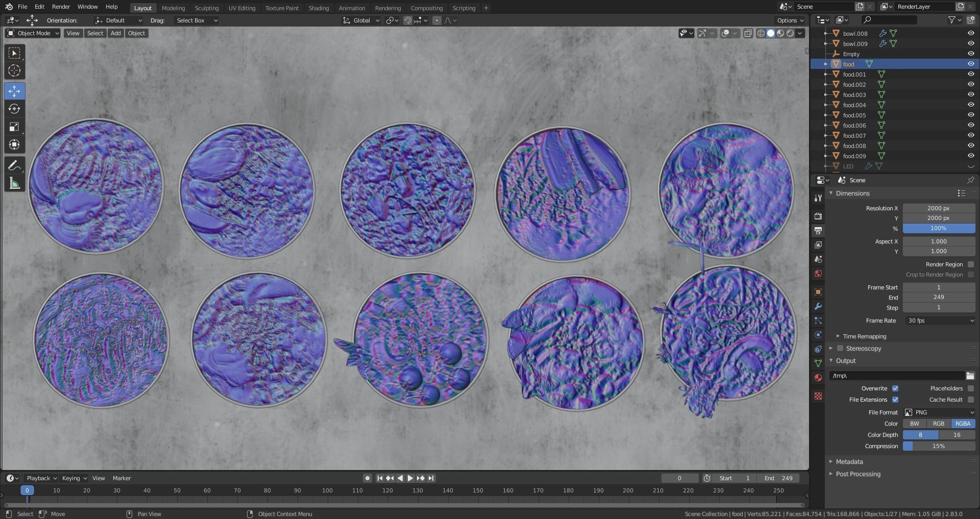Image resolution: width=980 pixels, height=519 pixels.
Task: Hide food.005 in the outliner
Action: (971, 115)
